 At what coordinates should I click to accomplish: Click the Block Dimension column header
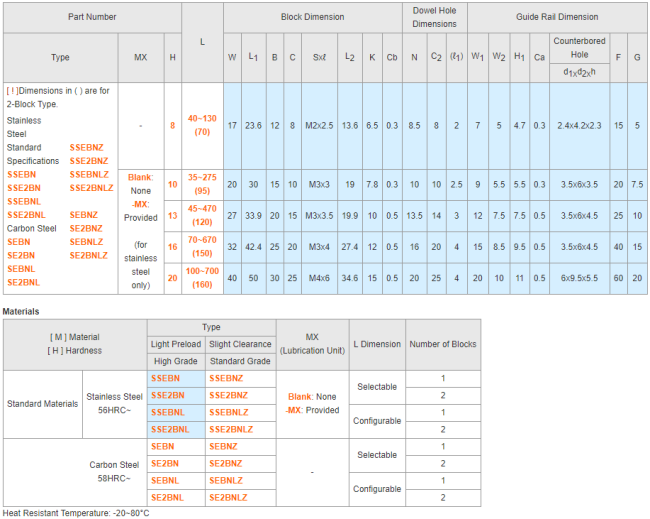tap(312, 17)
